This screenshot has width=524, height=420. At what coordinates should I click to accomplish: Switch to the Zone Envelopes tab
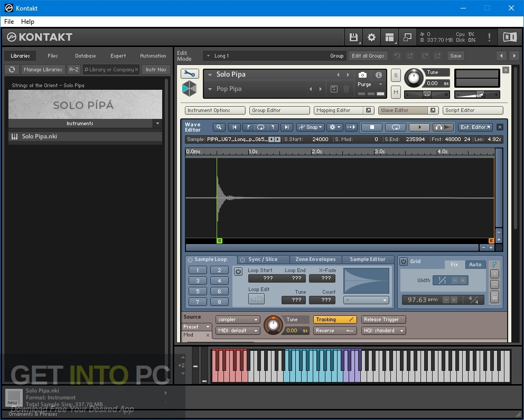point(315,259)
